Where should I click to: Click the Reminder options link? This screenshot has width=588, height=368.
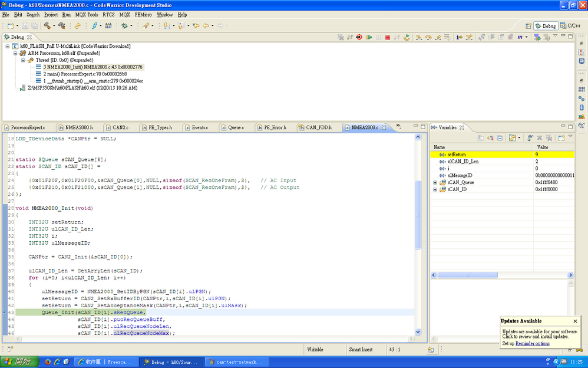pos(532,344)
